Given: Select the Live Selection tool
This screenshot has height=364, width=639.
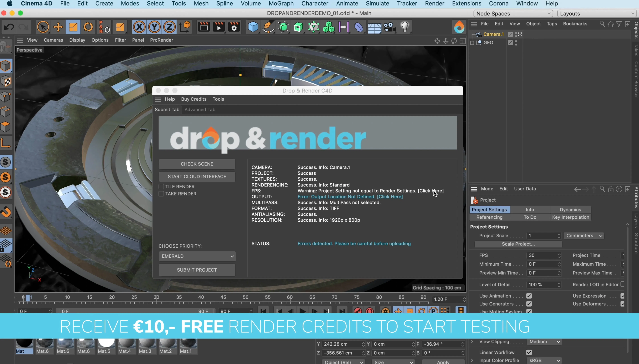Looking at the screenshot, I should pos(43,27).
